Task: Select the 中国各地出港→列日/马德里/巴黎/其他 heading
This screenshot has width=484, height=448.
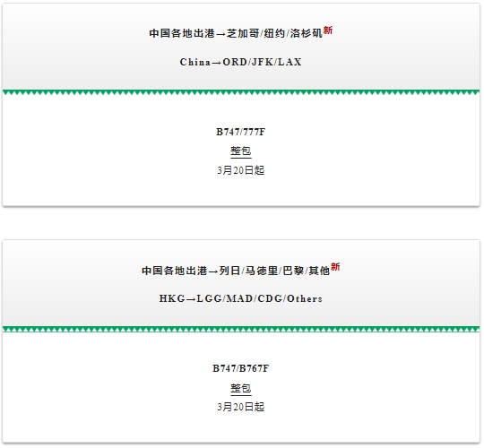Action: pyautogui.click(x=236, y=271)
